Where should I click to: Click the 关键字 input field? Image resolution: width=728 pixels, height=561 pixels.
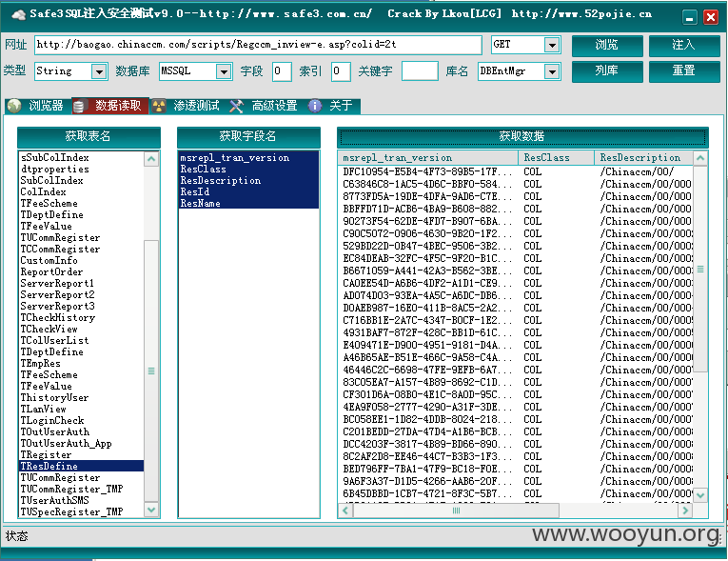(420, 71)
